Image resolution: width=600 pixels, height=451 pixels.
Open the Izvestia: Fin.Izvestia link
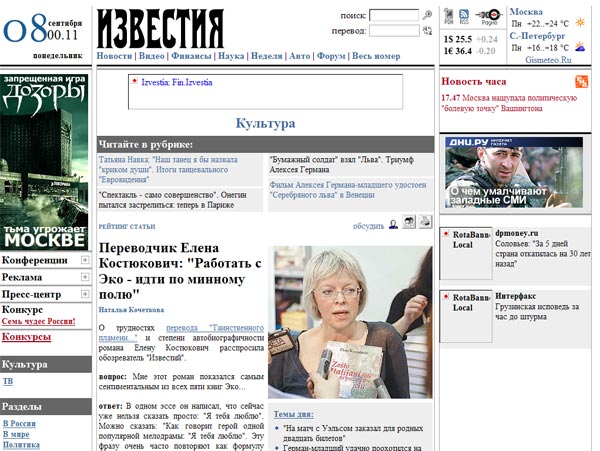pos(177,82)
